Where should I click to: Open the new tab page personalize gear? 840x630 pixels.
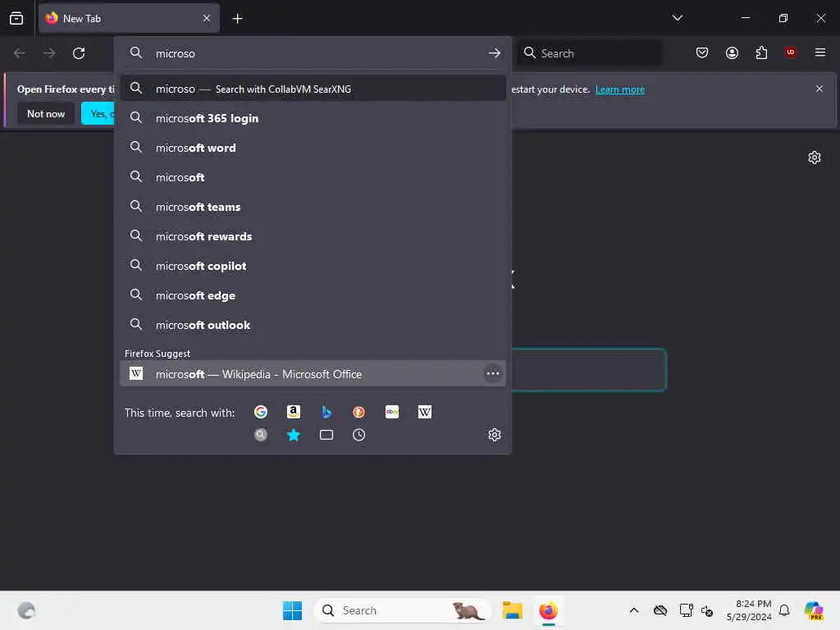pyautogui.click(x=815, y=157)
